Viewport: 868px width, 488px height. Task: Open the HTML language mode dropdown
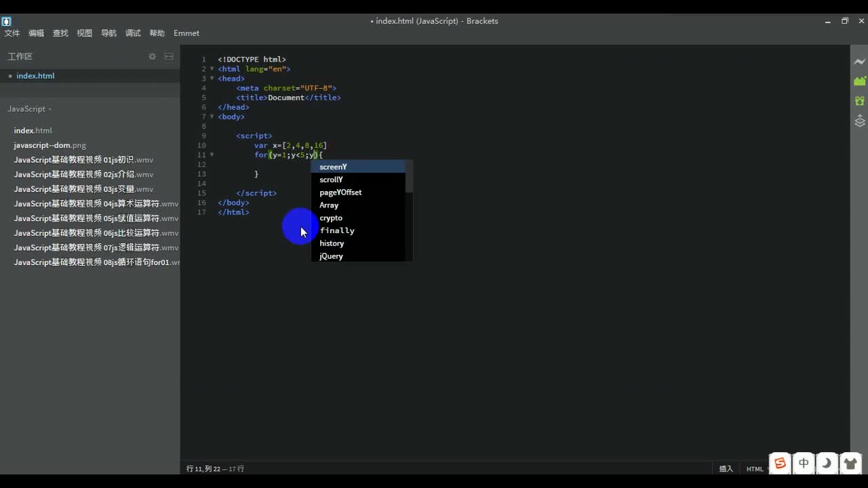tap(755, 468)
